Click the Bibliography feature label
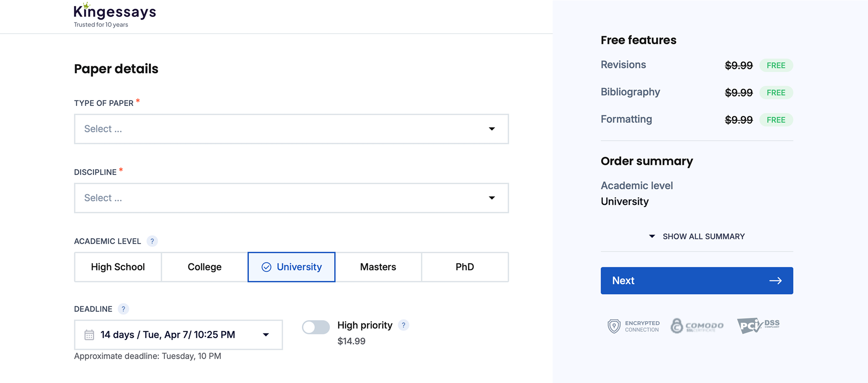The width and height of the screenshot is (868, 383). 630,92
